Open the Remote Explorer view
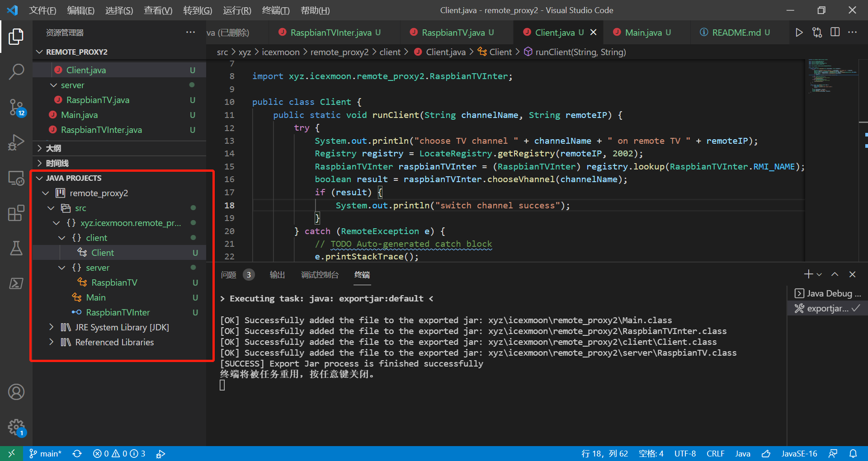Image resolution: width=868 pixels, height=461 pixels. coord(16,178)
